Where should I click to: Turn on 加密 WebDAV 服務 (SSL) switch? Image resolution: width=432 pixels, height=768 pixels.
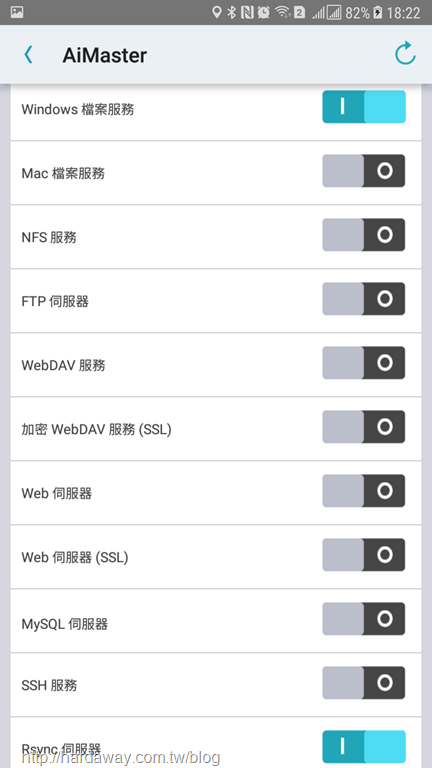pos(363,427)
